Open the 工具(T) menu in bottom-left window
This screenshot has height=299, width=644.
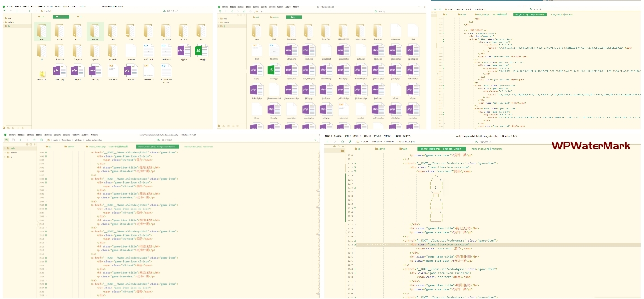[x=85, y=135]
